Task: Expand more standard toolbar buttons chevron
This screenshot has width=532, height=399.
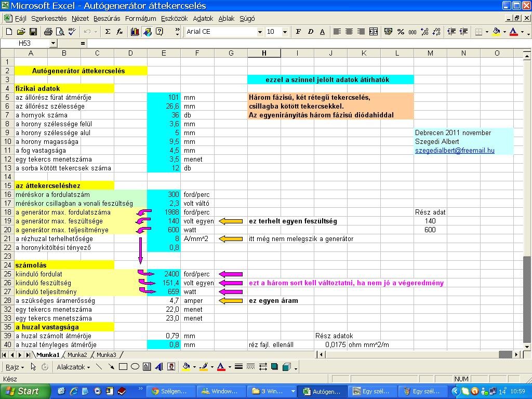Action: [x=177, y=32]
